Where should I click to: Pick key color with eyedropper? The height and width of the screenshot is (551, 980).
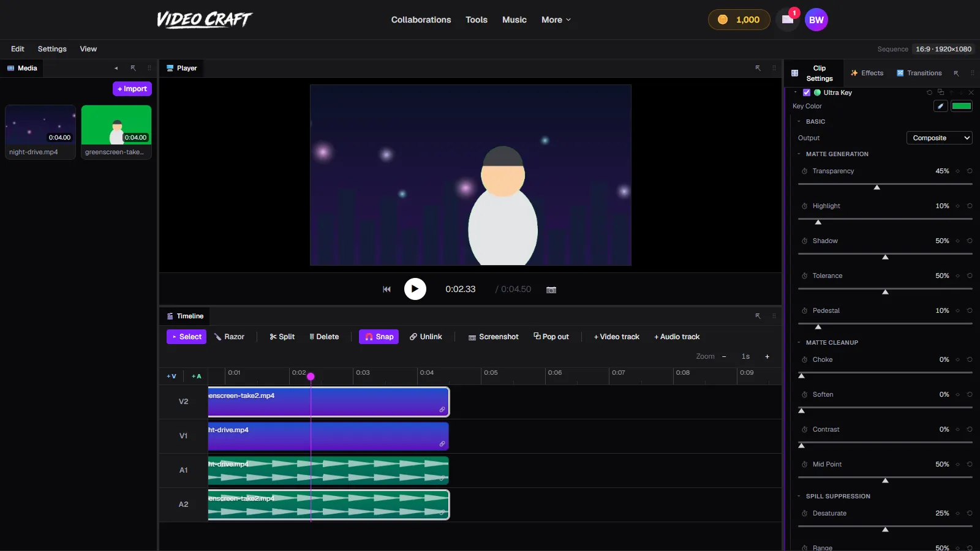(x=940, y=106)
